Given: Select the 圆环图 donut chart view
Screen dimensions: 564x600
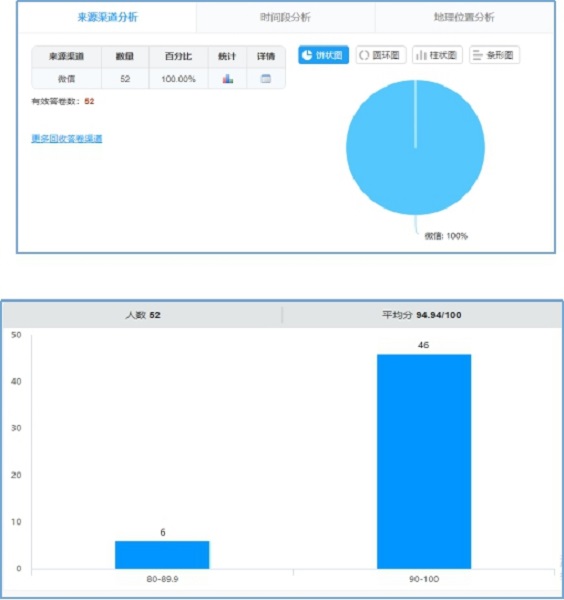Looking at the screenshot, I should point(381,55).
